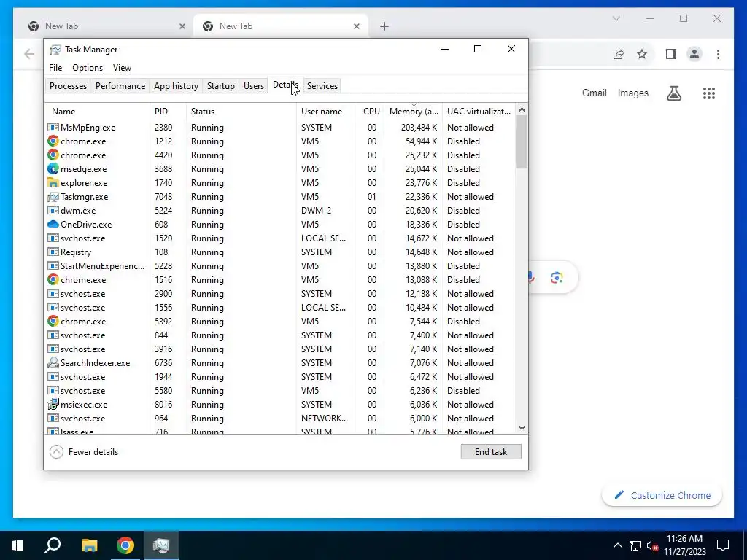Select the chrome.exe icon with PID 1212
Image resolution: width=747 pixels, height=560 pixels.
pos(53,141)
